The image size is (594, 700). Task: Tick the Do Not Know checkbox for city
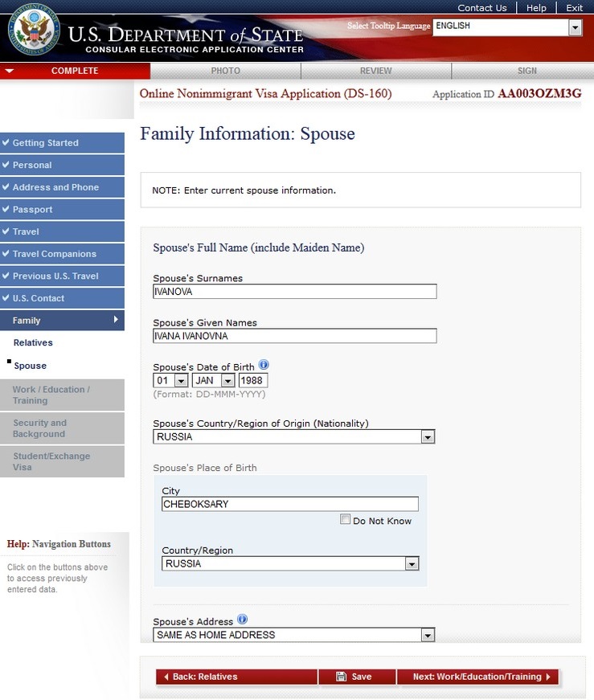345,518
